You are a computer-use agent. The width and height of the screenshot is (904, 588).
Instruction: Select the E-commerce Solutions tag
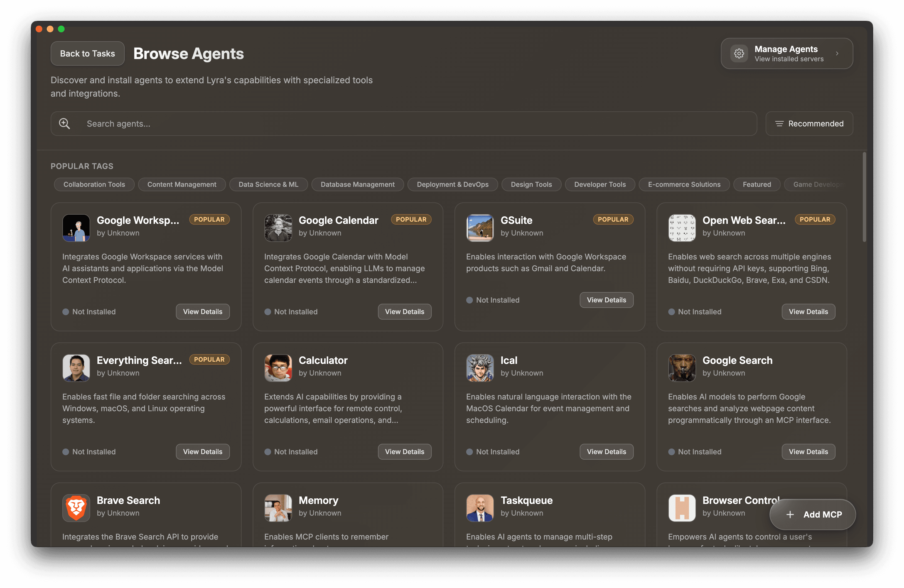(684, 184)
